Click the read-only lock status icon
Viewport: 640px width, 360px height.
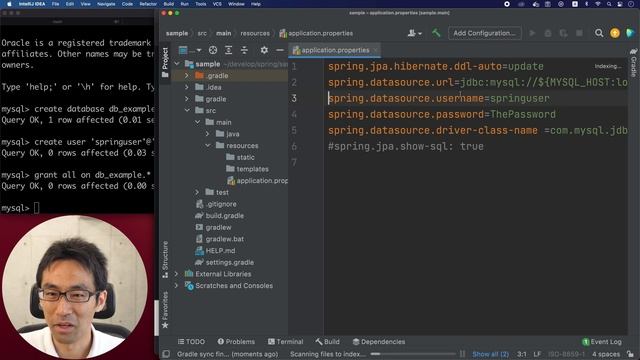click(x=631, y=354)
